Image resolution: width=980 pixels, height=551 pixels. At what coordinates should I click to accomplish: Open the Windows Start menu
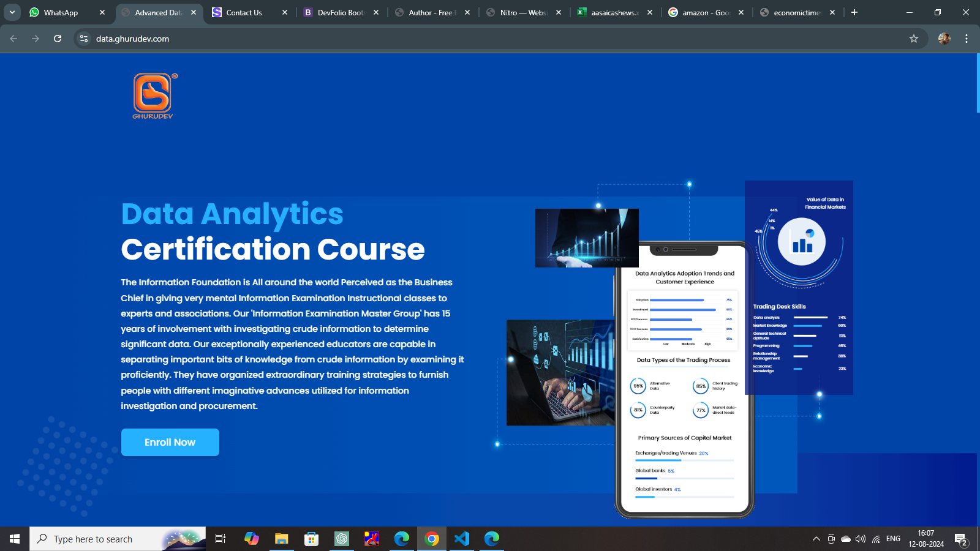coord(15,539)
